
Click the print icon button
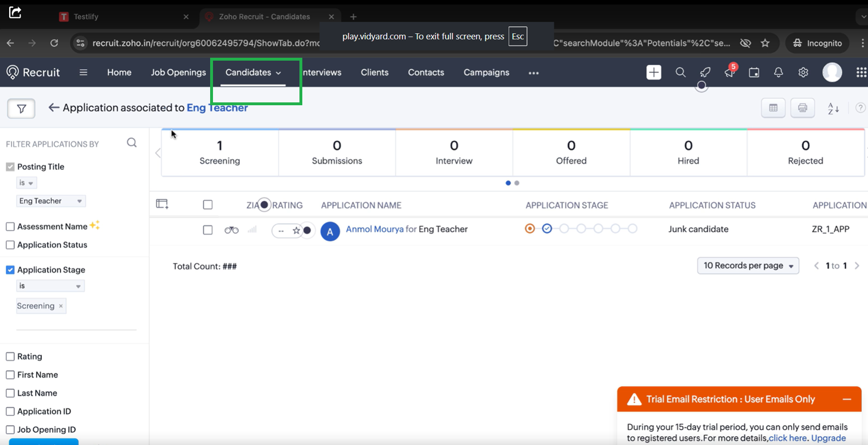coord(803,108)
